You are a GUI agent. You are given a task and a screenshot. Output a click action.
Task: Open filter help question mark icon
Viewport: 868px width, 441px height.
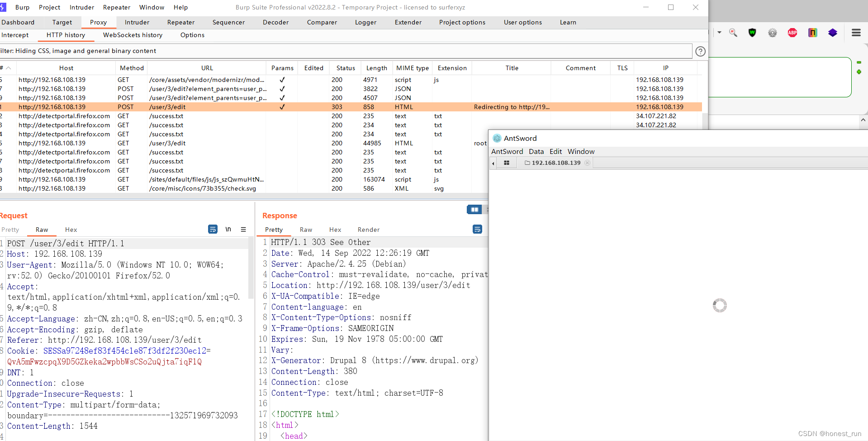point(700,52)
